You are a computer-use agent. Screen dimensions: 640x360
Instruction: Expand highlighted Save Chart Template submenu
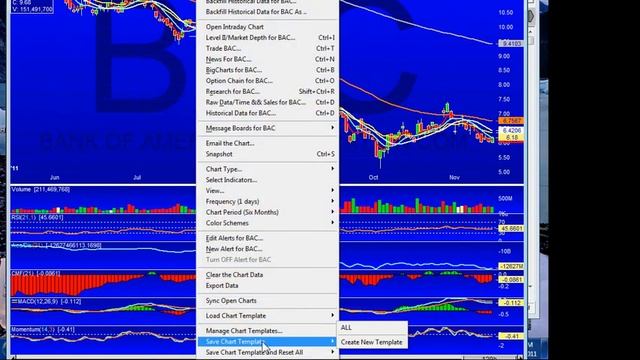268,342
